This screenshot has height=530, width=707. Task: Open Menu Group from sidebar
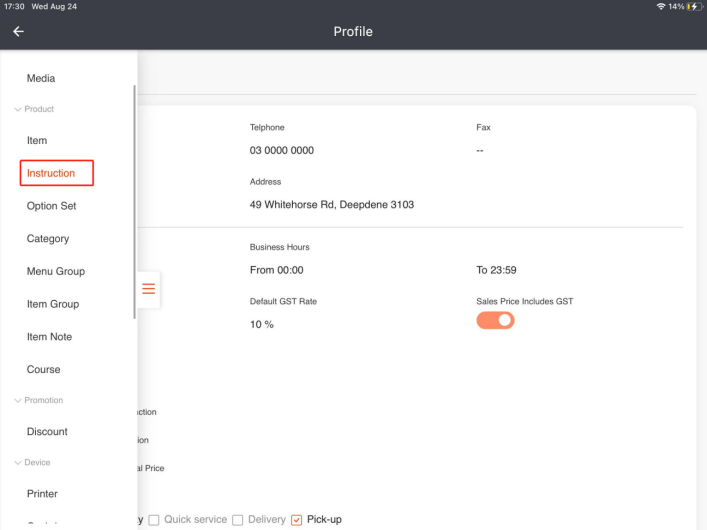click(x=56, y=271)
